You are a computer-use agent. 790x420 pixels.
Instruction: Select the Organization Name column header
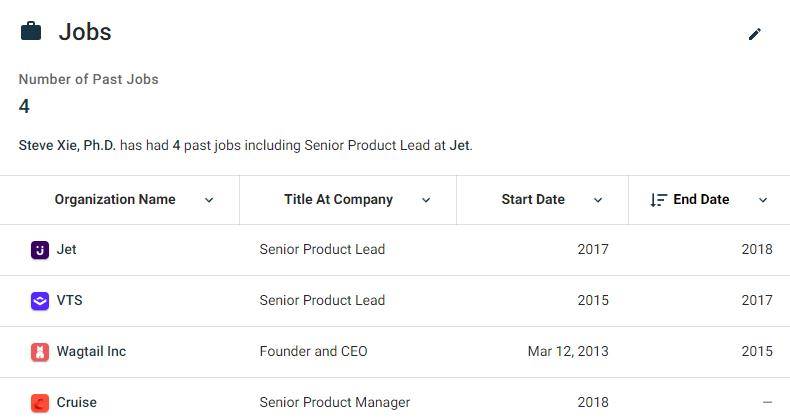[115, 199]
